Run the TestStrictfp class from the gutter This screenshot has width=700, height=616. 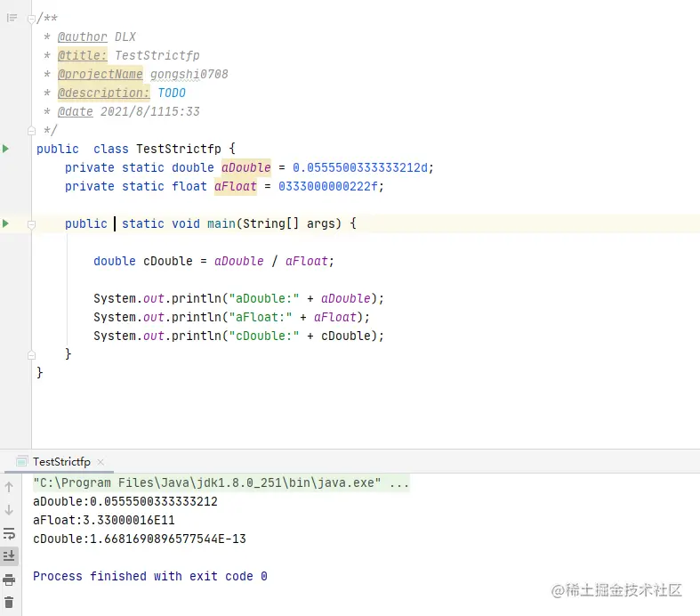[x=6, y=149]
